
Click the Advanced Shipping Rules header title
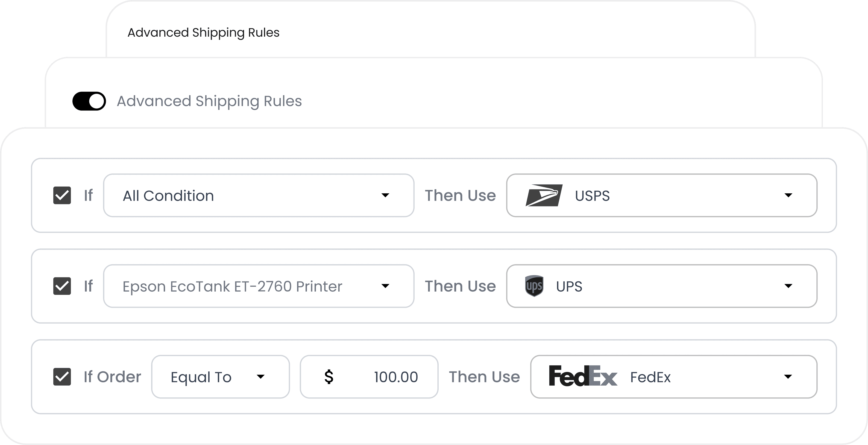[x=204, y=33]
